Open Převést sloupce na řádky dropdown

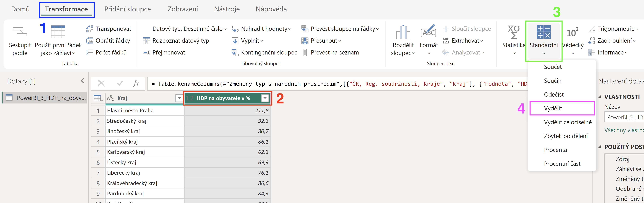click(340, 29)
